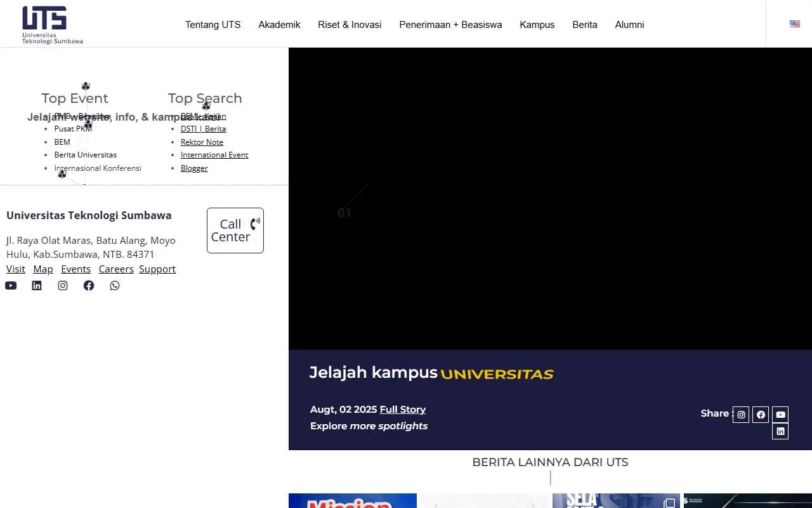Switch language via the flag icon

coord(795,24)
